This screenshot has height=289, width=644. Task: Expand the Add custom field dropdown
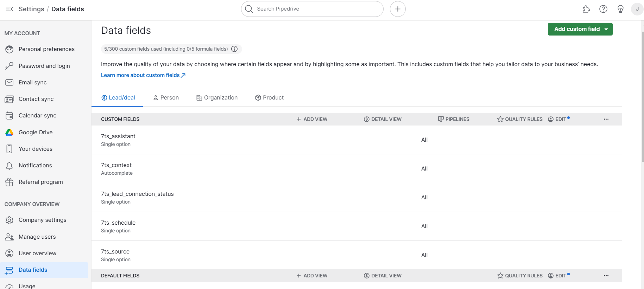(x=606, y=29)
